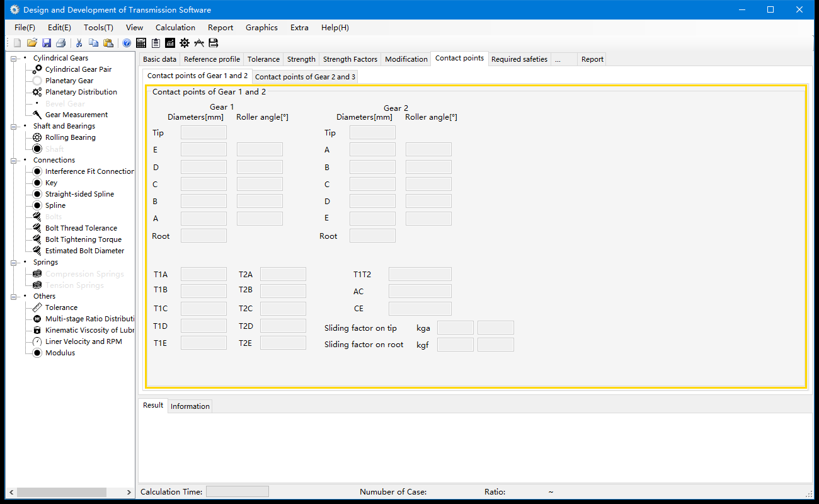Open help with the blue question mark icon
The width and height of the screenshot is (819, 504).
(127, 43)
